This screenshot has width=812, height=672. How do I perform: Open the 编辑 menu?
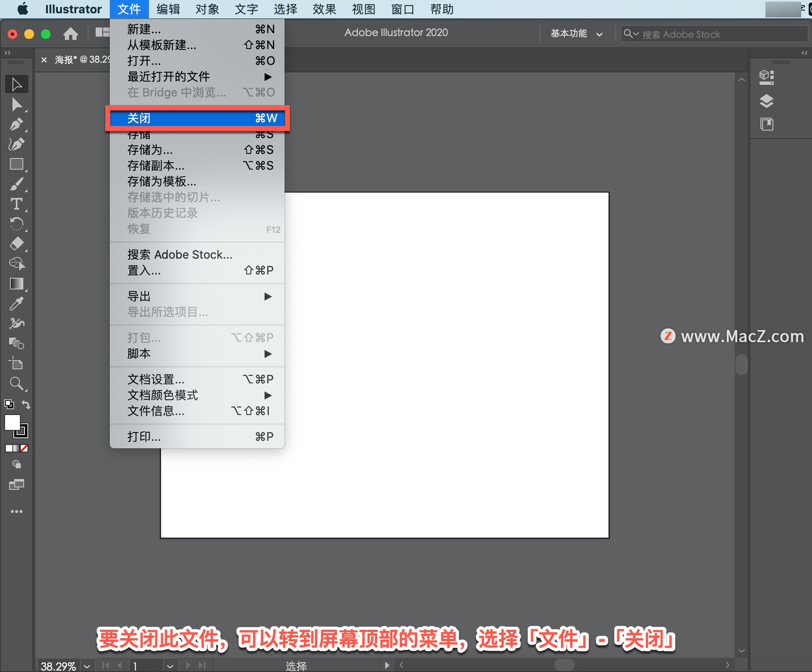pos(168,9)
